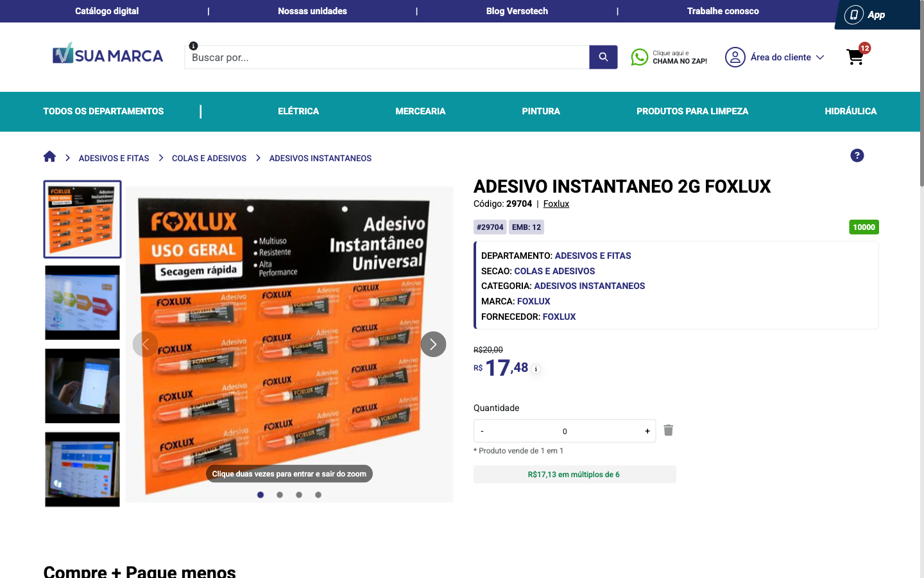This screenshot has height=578, width=924.
Task: Open the shopping cart icon
Action: (x=855, y=57)
